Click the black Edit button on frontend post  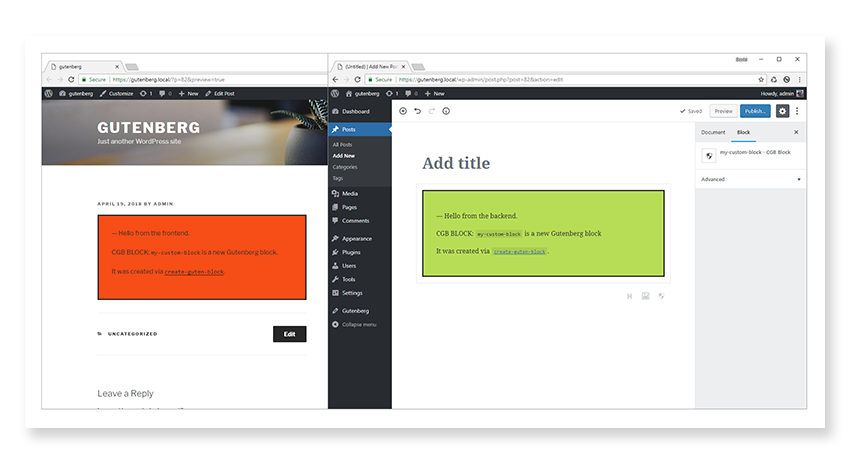289,334
